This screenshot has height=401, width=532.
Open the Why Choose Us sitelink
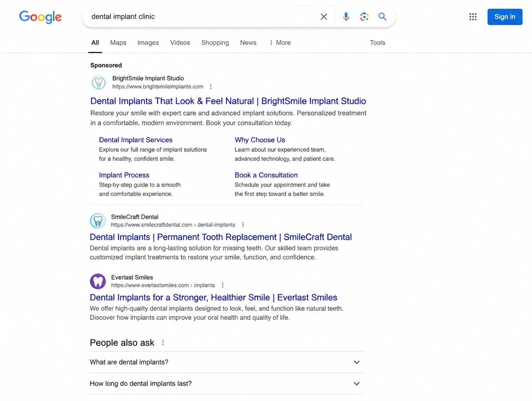point(260,140)
